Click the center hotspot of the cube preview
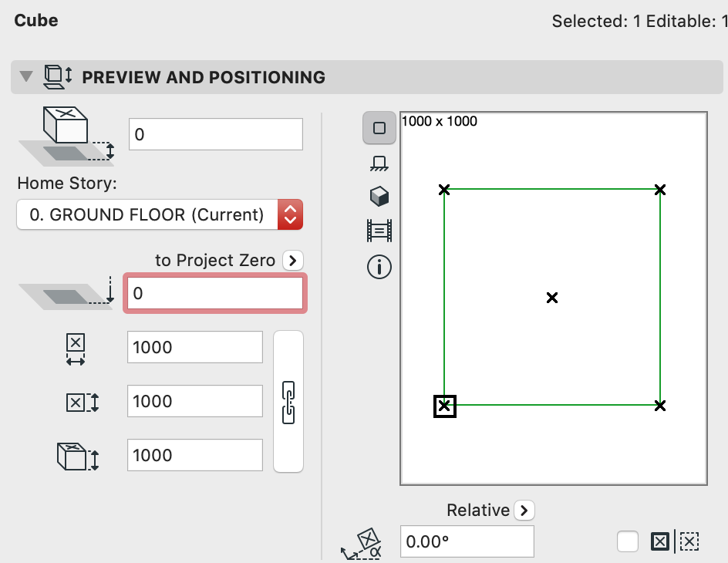The width and height of the screenshot is (728, 563). [552, 298]
